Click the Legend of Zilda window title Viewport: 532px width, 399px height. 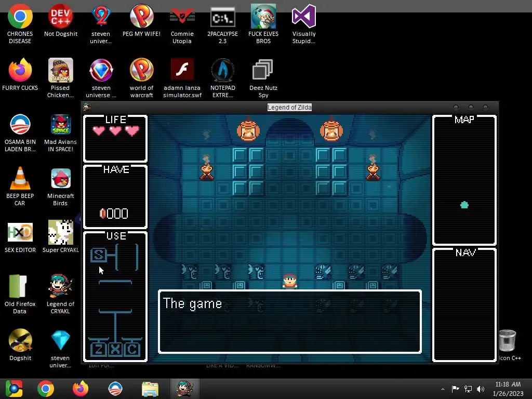[x=289, y=107]
